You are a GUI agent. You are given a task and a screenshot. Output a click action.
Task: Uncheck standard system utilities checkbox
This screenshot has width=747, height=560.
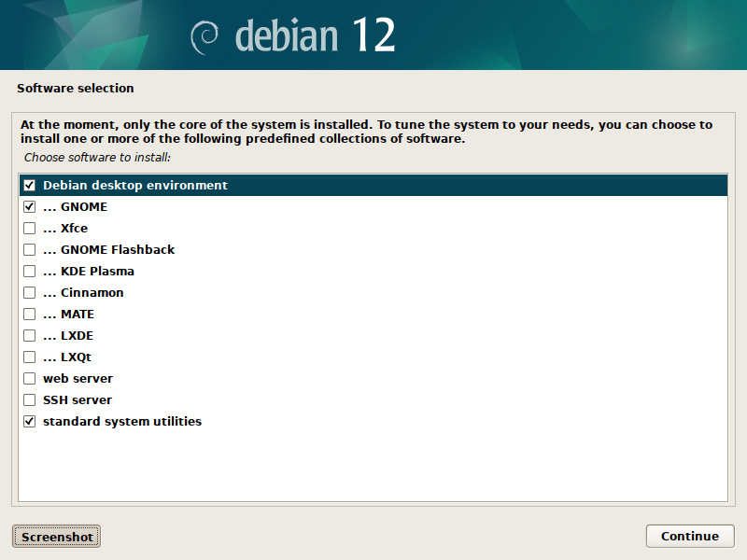click(x=30, y=421)
